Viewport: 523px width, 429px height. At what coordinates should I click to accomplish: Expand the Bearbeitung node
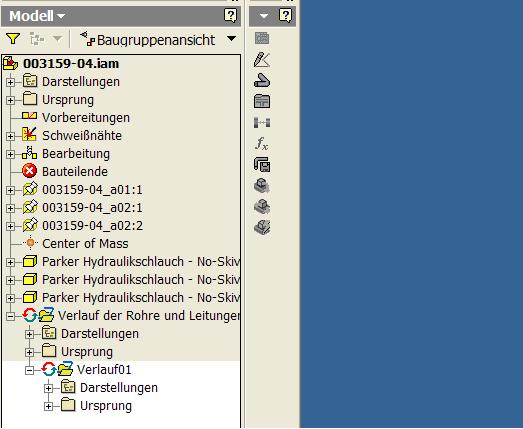click(10, 154)
